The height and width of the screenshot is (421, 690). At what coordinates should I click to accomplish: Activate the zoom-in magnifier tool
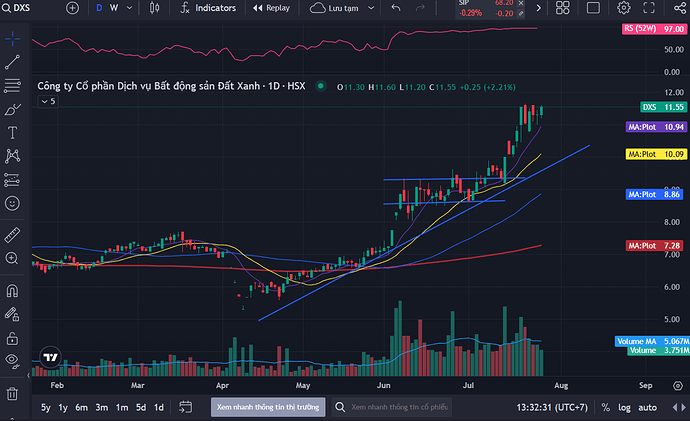point(12,258)
